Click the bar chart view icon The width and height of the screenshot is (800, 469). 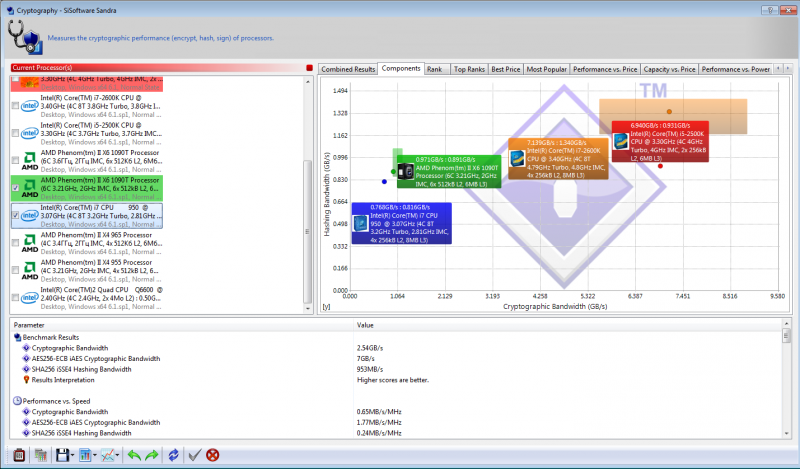tap(85, 455)
